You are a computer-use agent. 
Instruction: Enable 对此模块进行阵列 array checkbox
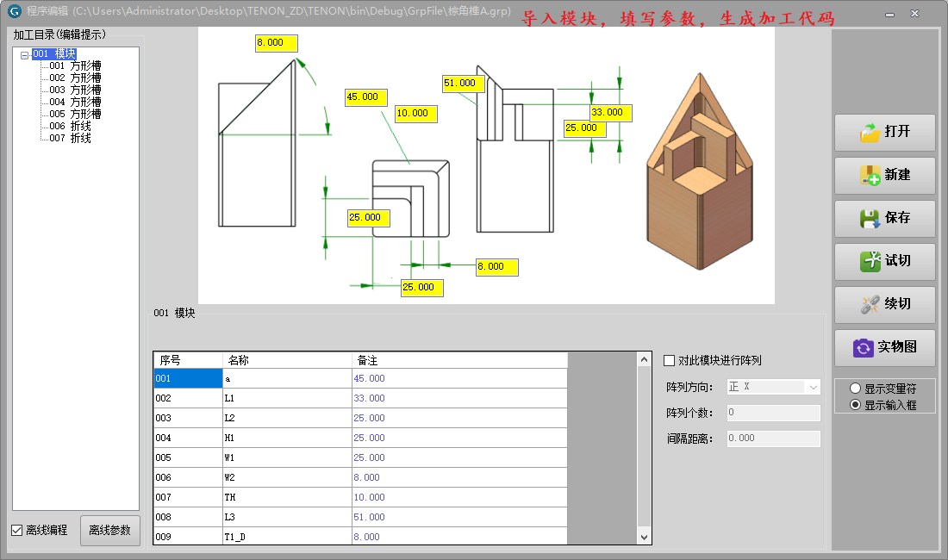(x=670, y=360)
